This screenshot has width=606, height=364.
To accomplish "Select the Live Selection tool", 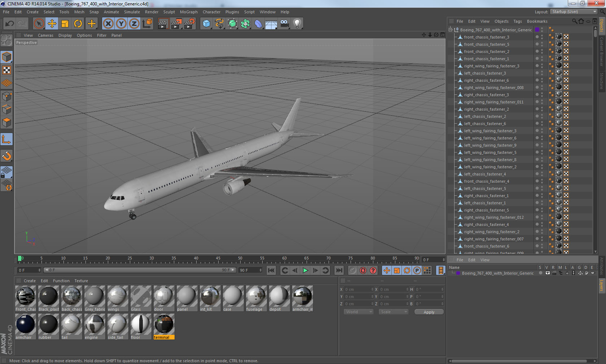I will coord(39,24).
